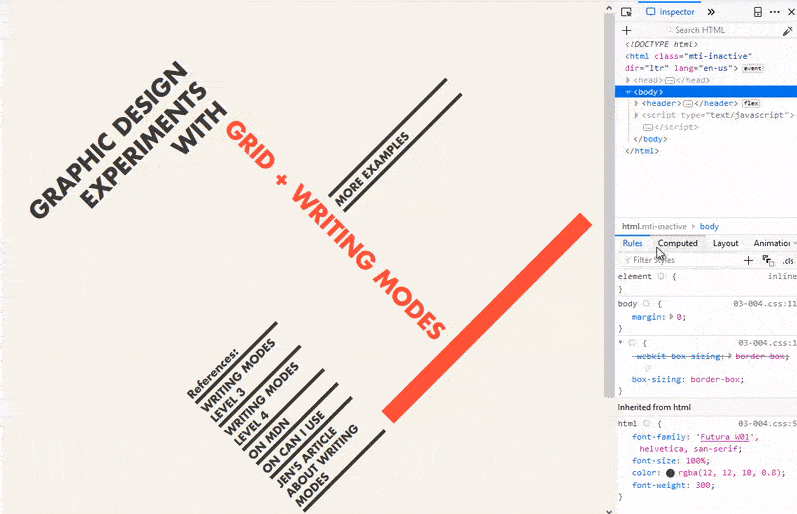Switch to the Animations tab
The image size is (797, 514).
pos(772,243)
